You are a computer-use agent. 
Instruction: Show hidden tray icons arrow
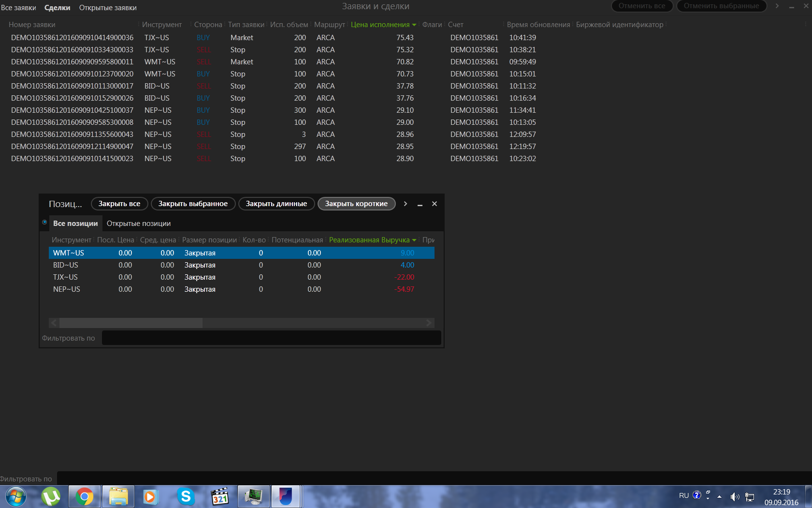719,496
